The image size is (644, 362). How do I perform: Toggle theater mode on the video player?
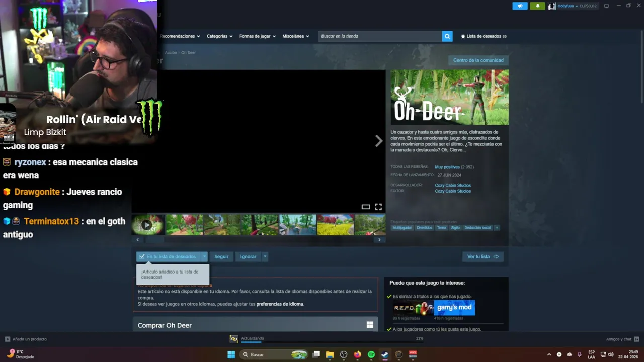point(366,207)
